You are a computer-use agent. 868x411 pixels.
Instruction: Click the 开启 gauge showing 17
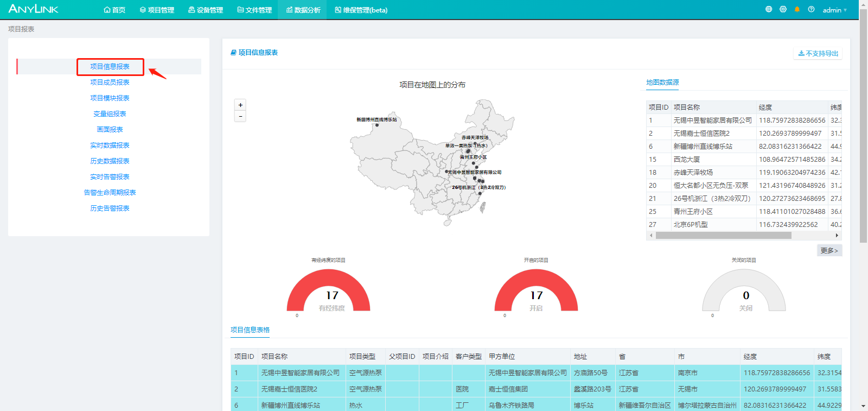(536, 290)
